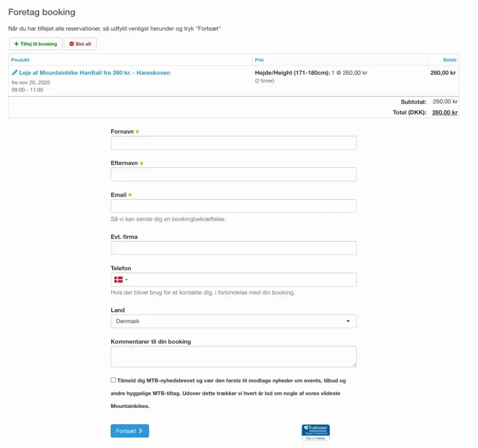
Task: Click the Produkt column header
Action: [20, 60]
